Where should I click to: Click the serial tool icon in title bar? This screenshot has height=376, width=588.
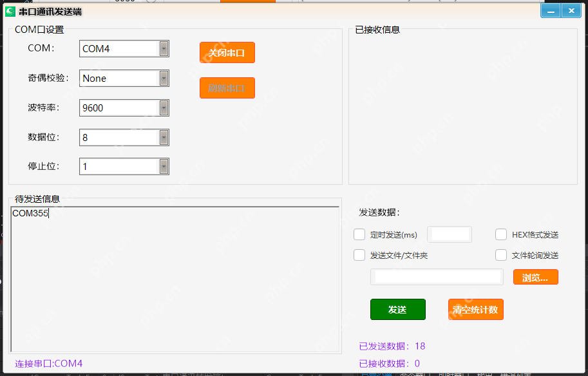coord(11,10)
